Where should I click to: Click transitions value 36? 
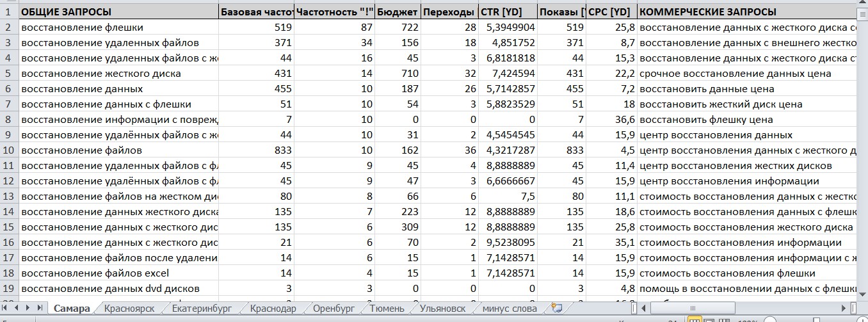click(449, 150)
